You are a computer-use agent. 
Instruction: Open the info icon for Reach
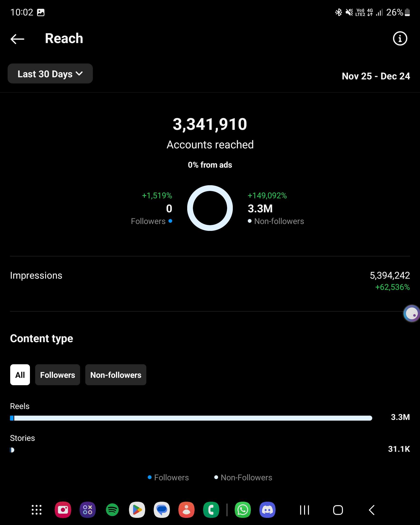(400, 39)
